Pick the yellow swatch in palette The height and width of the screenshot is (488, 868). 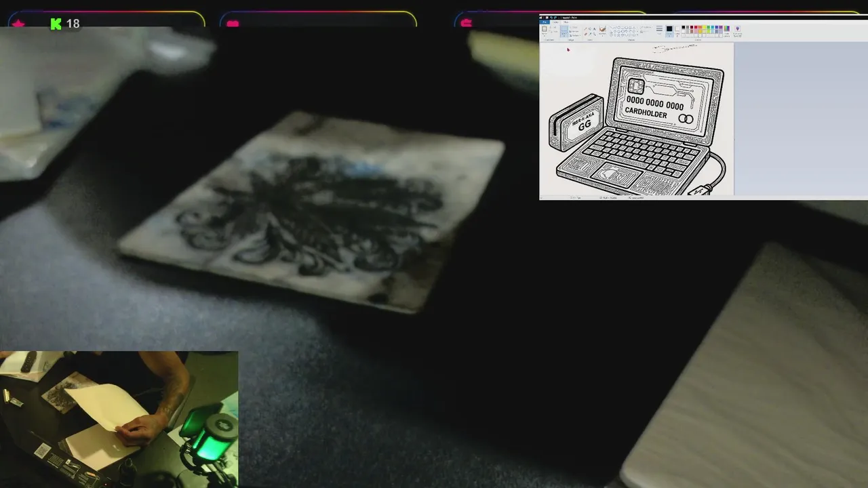pyautogui.click(x=704, y=27)
